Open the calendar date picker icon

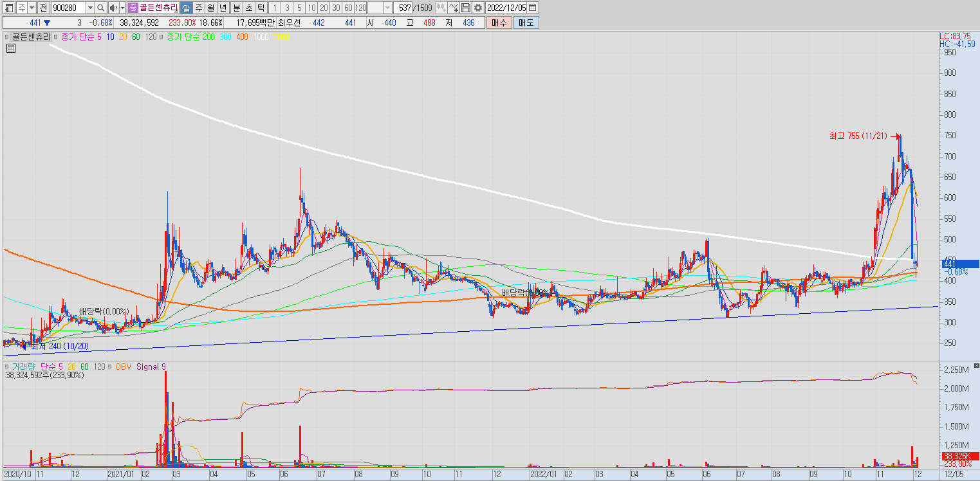[x=533, y=8]
